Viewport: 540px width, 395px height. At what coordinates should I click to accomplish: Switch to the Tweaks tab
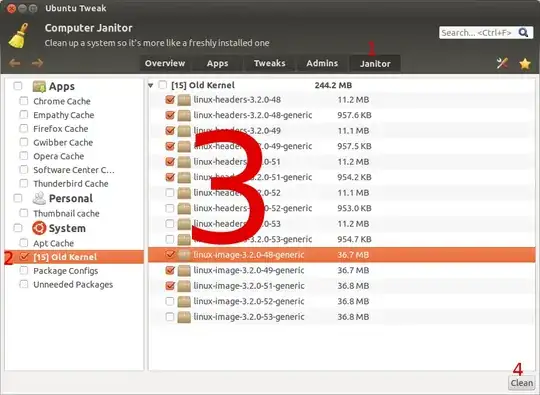(269, 63)
